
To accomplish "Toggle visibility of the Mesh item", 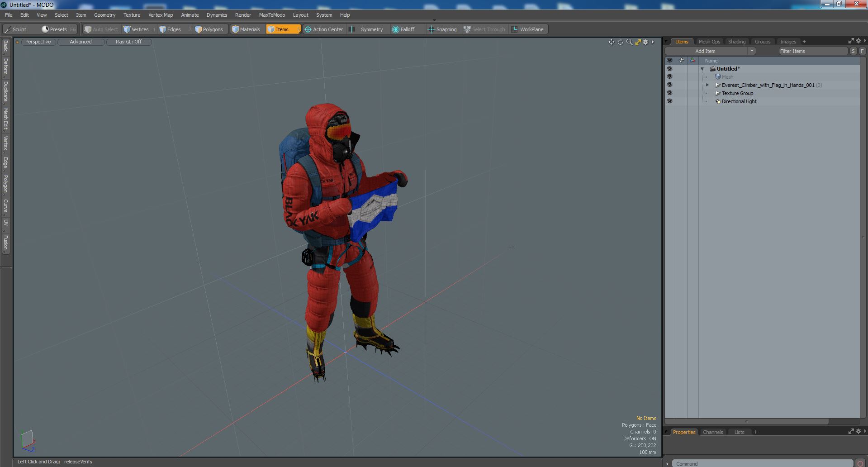I will click(x=669, y=77).
